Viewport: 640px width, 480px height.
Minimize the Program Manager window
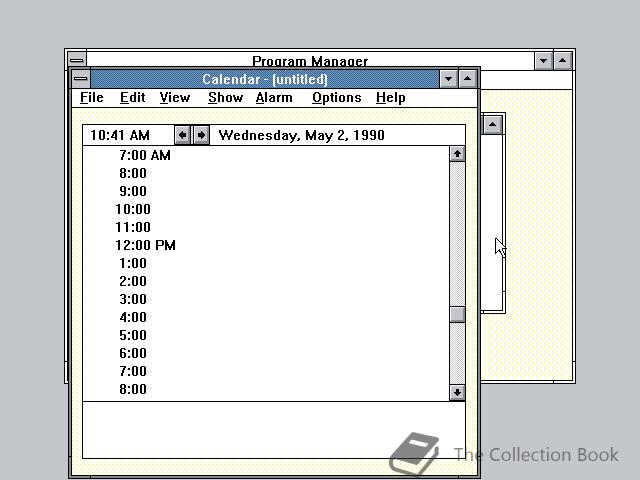pos(543,61)
